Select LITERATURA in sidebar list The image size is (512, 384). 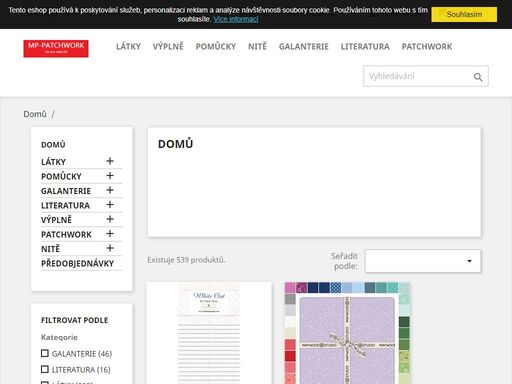tap(65, 206)
